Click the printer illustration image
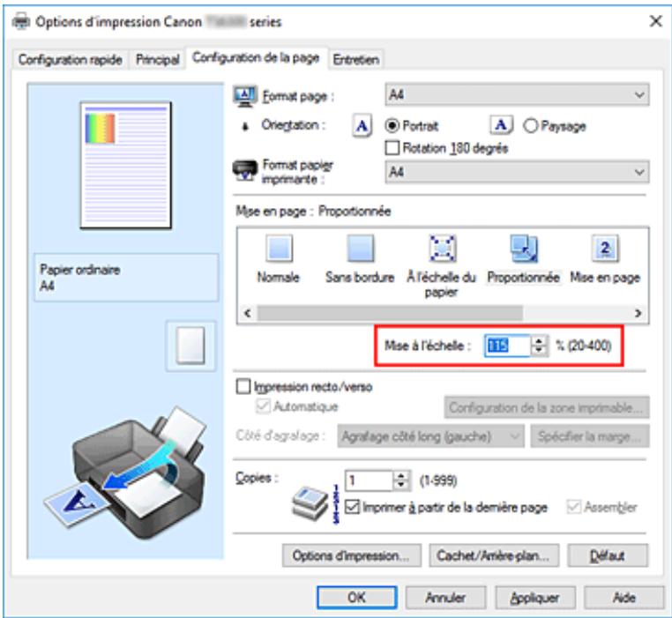 tap(125, 473)
